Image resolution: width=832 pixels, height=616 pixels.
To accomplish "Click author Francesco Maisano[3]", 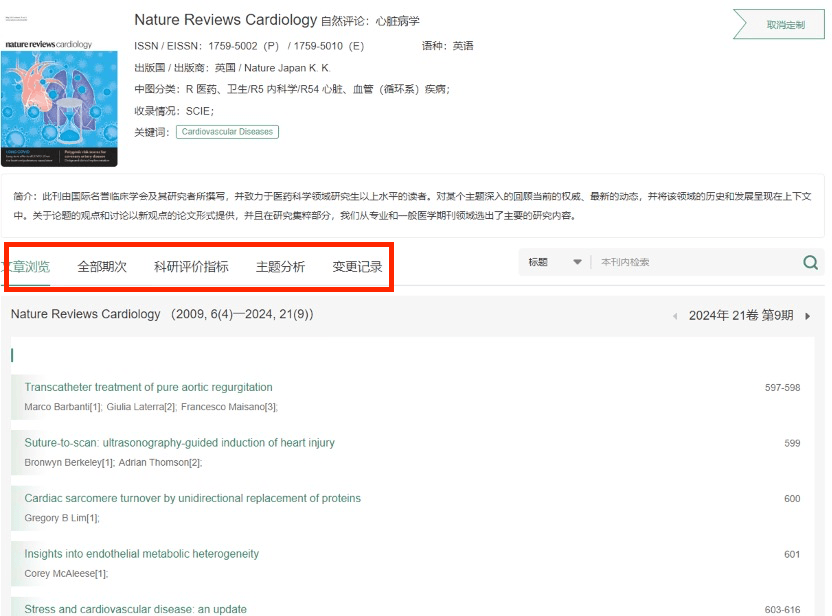I will pos(229,407).
